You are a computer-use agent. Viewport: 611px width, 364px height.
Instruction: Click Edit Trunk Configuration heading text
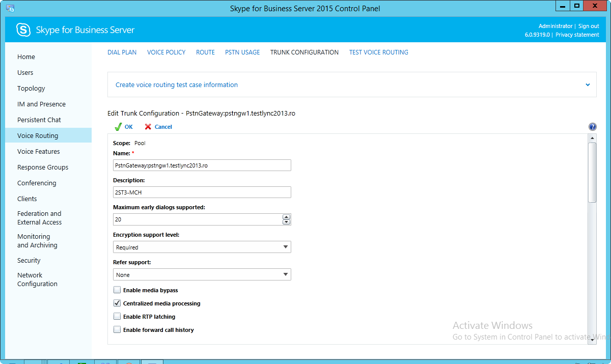click(x=201, y=114)
